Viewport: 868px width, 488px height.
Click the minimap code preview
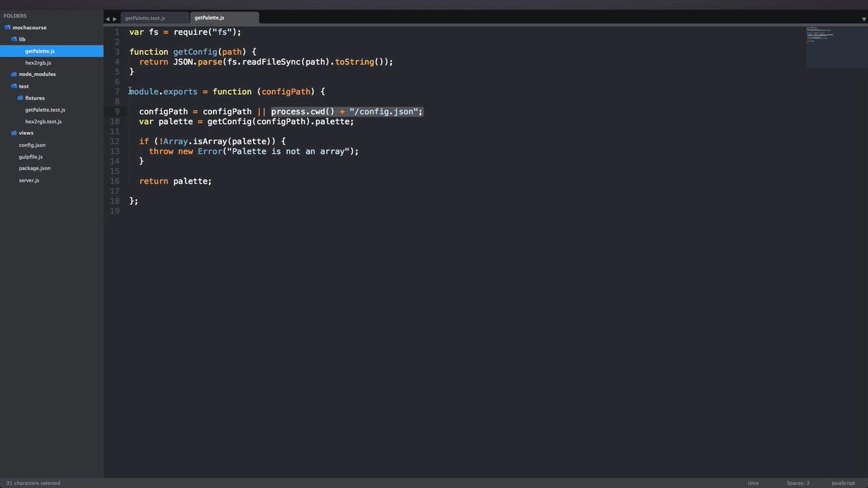[x=836, y=46]
